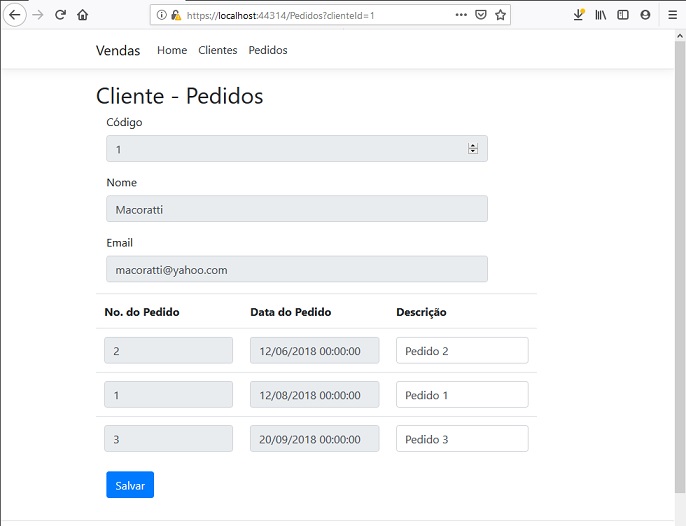
Task: Click the page vertical scrollbar
Action: coord(679,267)
